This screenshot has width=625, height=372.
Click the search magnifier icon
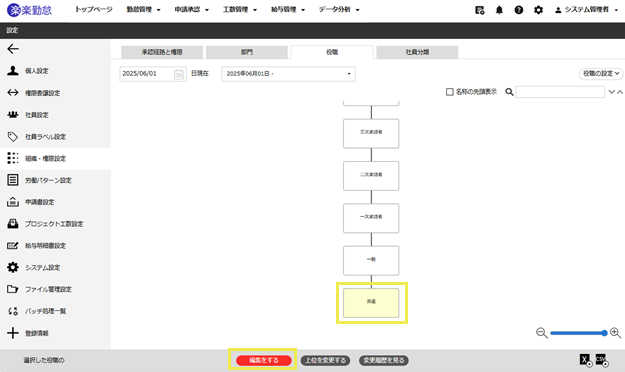point(509,92)
